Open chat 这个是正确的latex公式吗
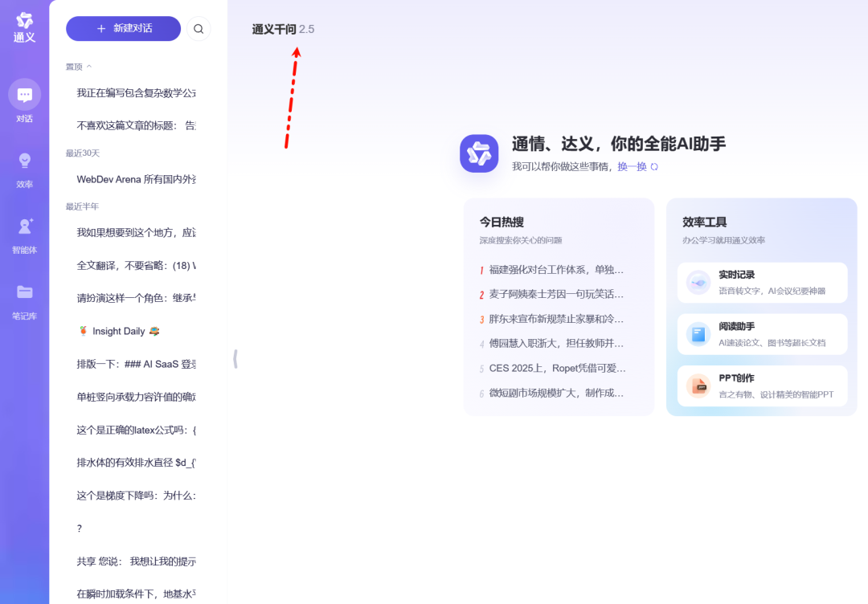 point(136,430)
